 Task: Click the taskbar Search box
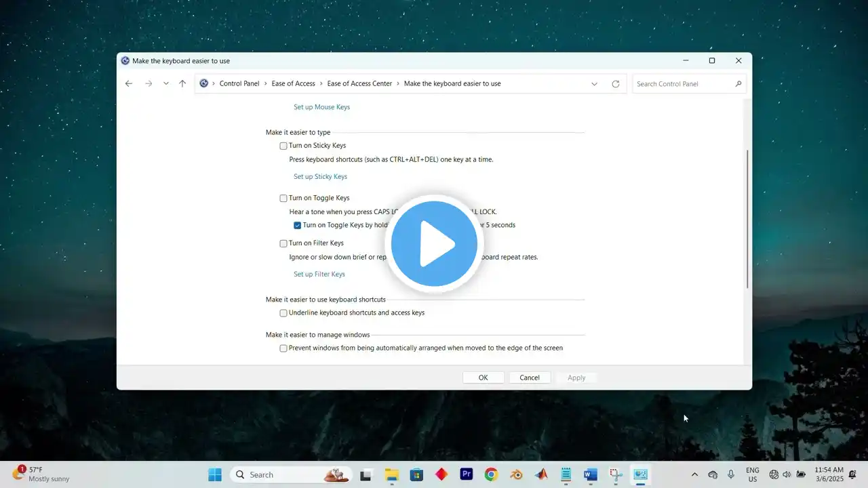pyautogui.click(x=292, y=474)
